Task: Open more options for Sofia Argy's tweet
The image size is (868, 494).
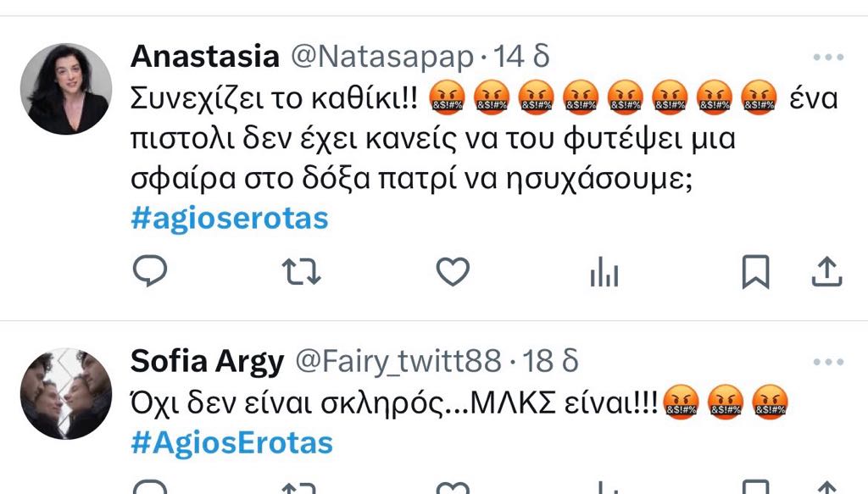Action: pos(828,362)
